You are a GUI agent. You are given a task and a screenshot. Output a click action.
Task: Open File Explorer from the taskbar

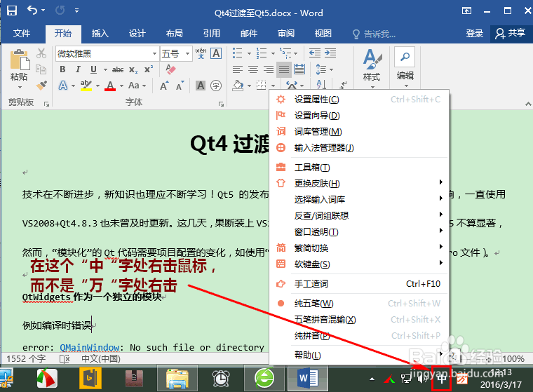[x=177, y=379]
